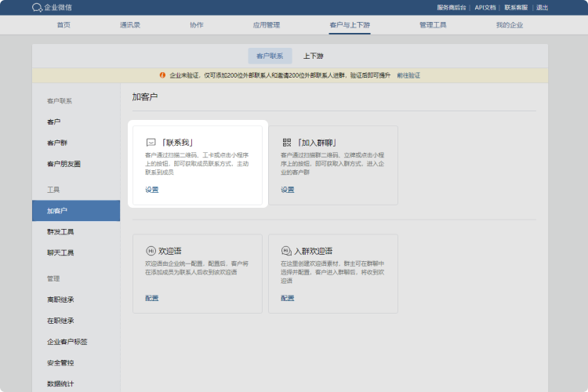Click the 入群欢迎语 Hi icon
This screenshot has width=588, height=392.
pos(287,251)
